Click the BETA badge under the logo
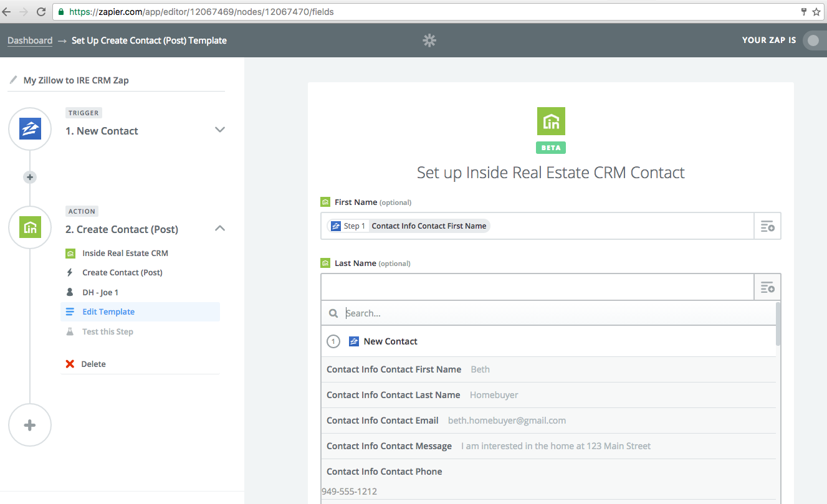 pos(551,148)
